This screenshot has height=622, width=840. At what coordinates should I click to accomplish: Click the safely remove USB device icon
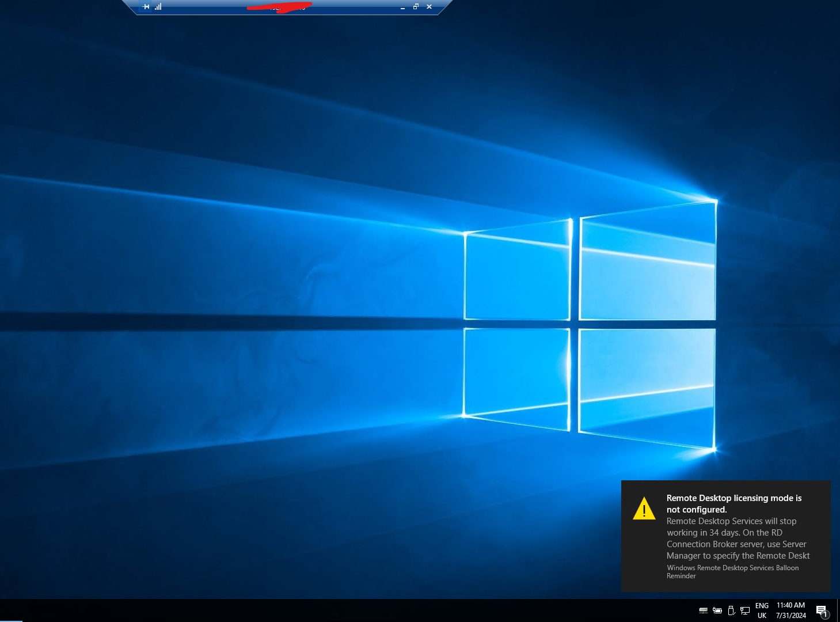tap(731, 609)
